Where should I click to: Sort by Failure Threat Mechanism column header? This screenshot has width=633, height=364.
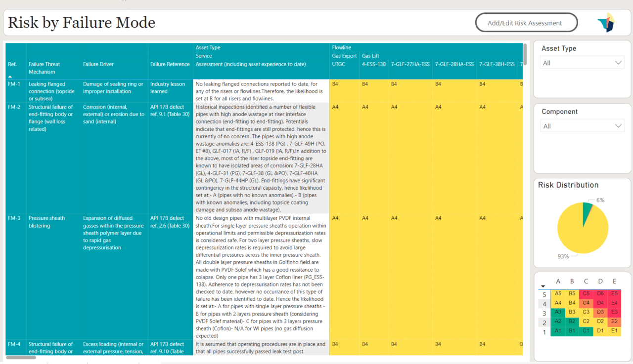(45, 68)
